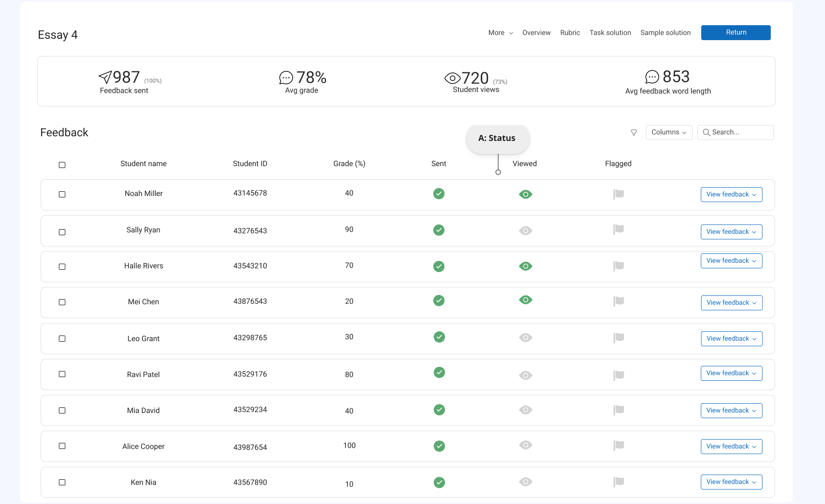
Task: Click the filter funnel icon
Action: (x=634, y=133)
